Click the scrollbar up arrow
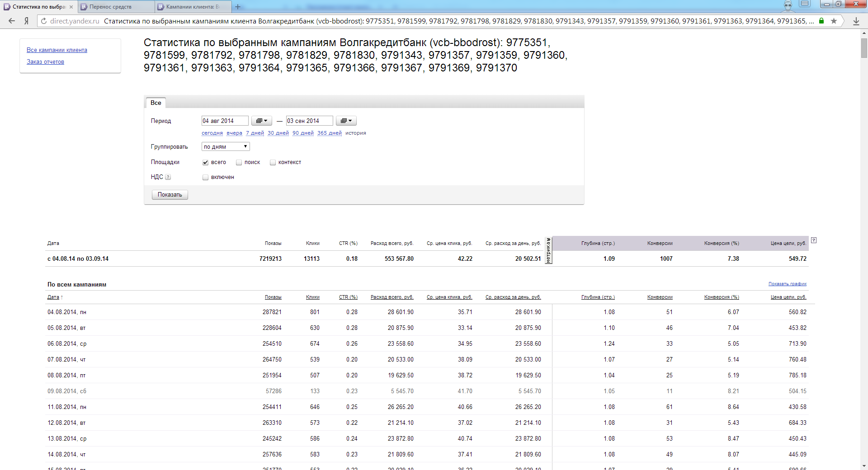868x470 pixels. [864, 33]
